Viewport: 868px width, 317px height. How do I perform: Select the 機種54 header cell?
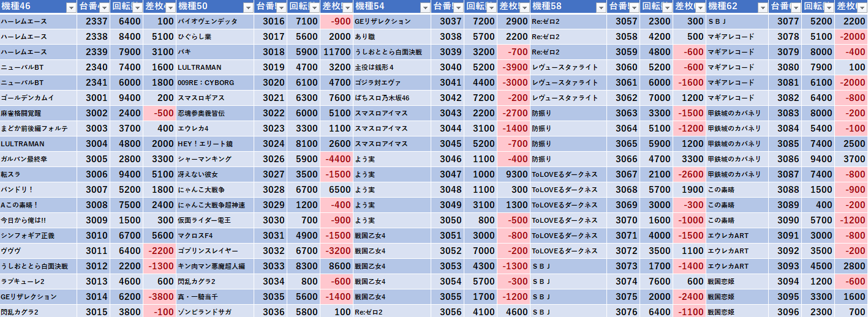tap(393, 7)
